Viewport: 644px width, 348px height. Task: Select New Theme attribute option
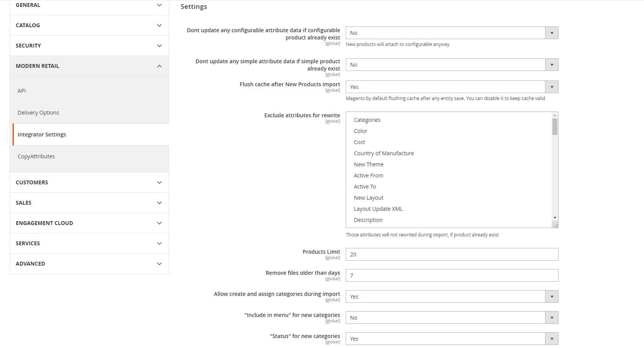[449, 164]
